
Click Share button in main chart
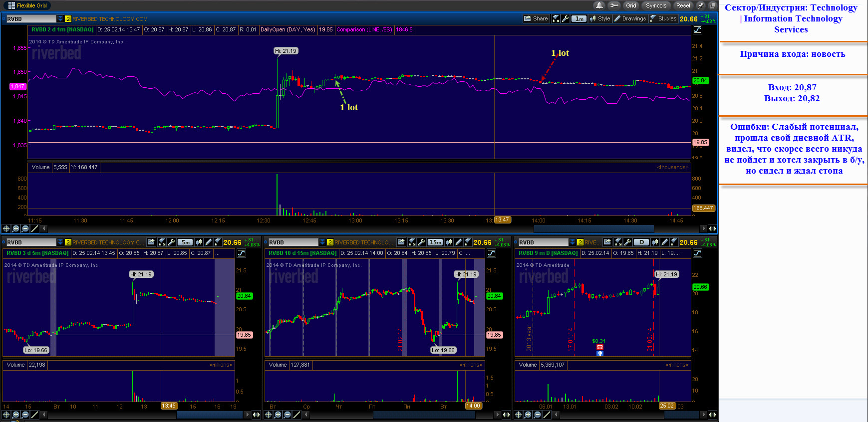(x=536, y=18)
